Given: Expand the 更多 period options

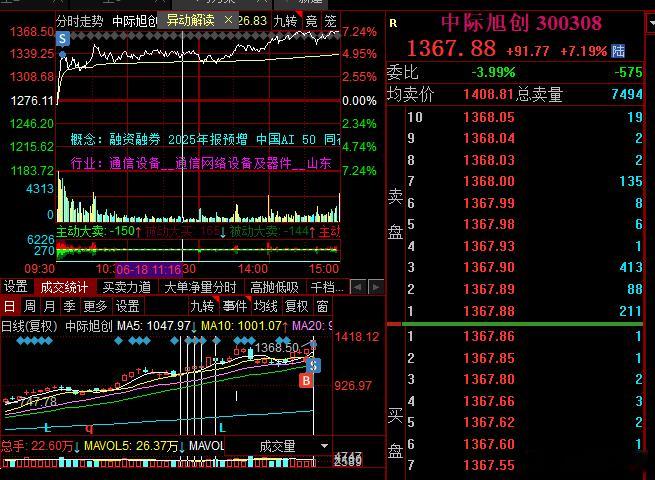Looking at the screenshot, I should coord(95,306).
